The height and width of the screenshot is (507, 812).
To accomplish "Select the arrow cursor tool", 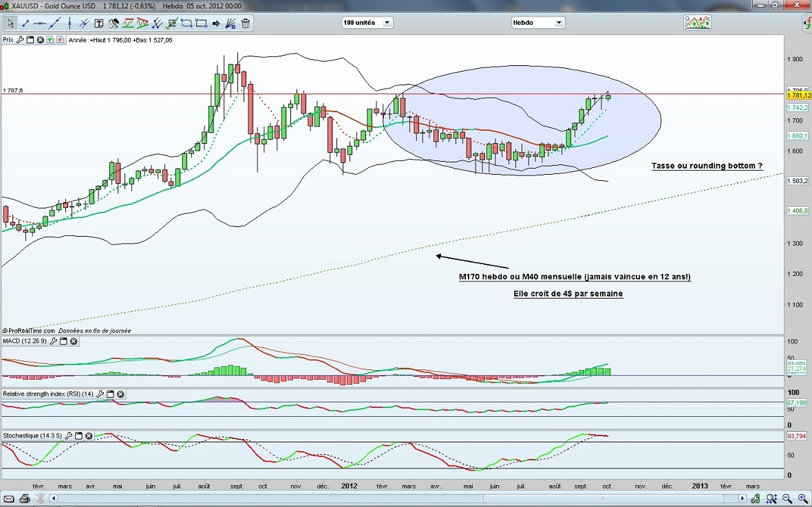I will pyautogui.click(x=11, y=23).
